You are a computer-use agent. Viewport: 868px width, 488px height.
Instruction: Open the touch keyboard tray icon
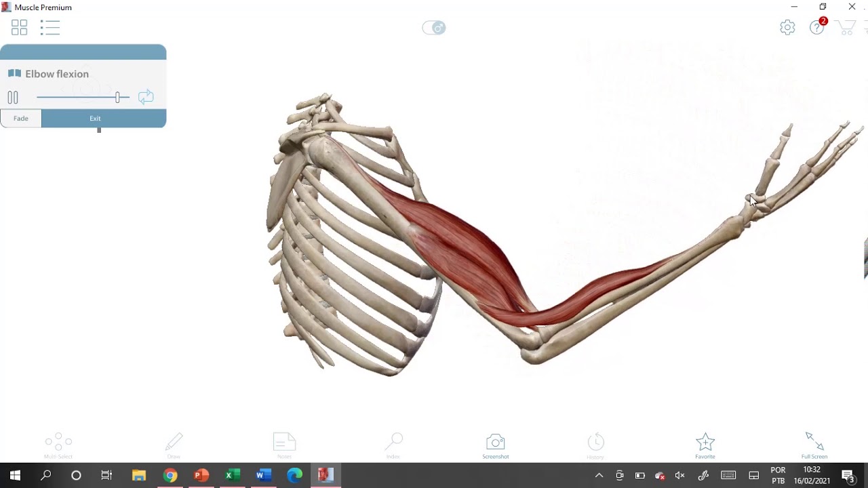pyautogui.click(x=728, y=475)
